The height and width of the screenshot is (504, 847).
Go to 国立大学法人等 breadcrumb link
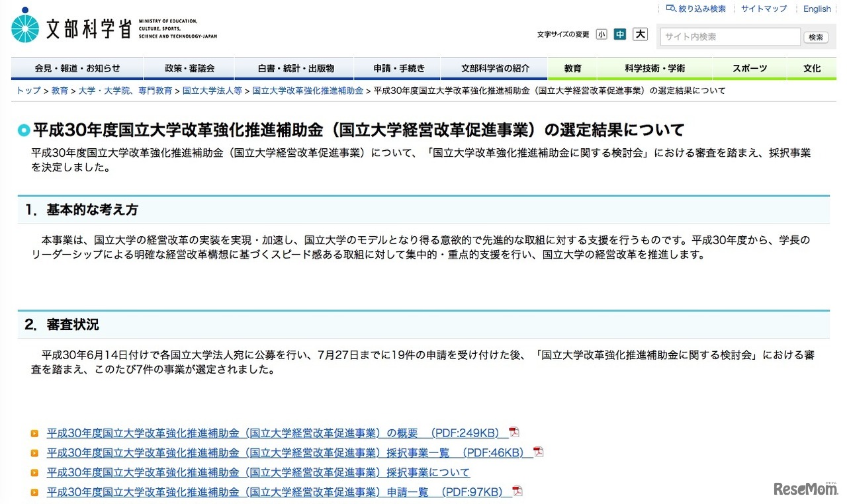(212, 91)
